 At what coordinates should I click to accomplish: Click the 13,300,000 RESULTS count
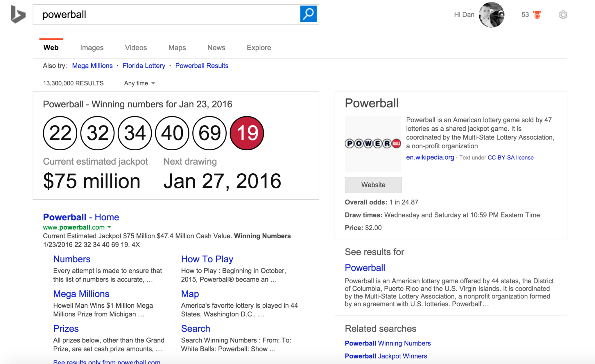(x=73, y=83)
